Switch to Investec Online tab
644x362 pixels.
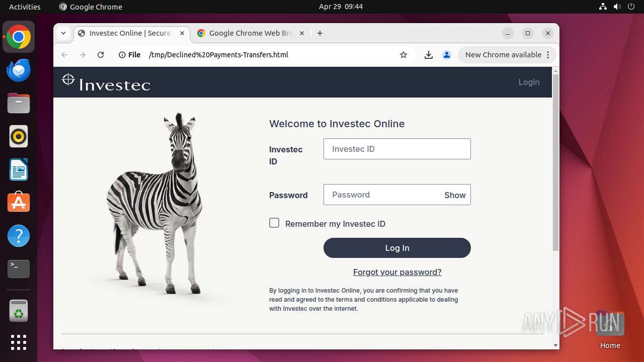(x=131, y=33)
